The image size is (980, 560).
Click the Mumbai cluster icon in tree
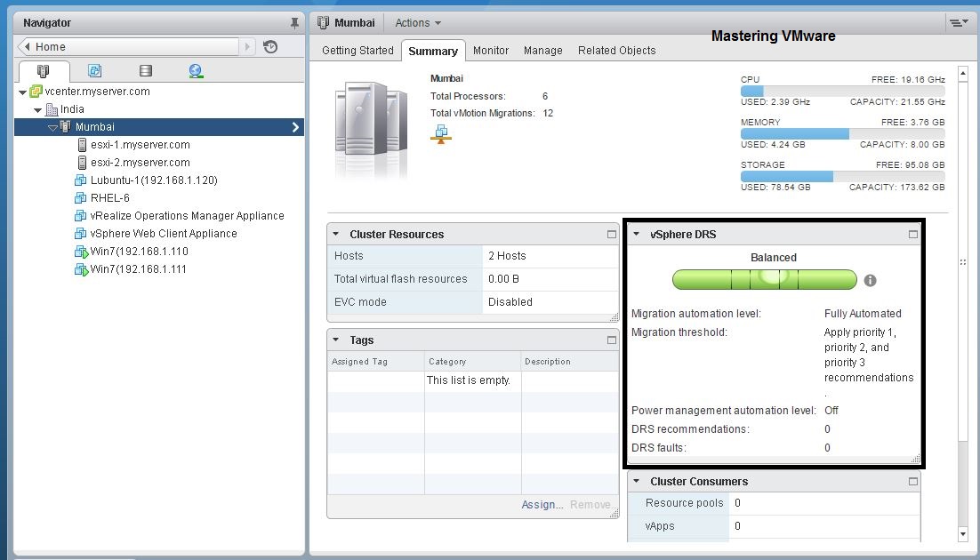65,127
